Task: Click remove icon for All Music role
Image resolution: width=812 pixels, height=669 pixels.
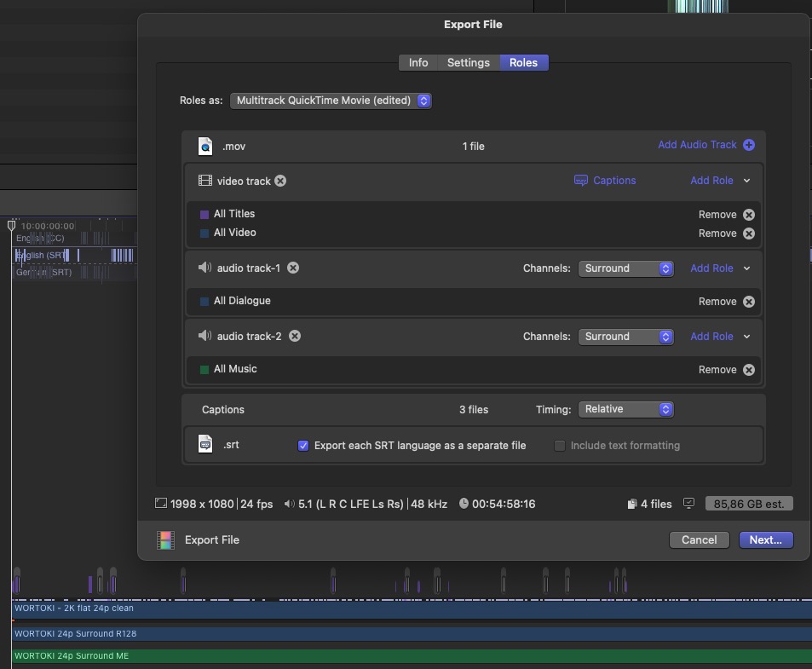Action: (x=748, y=370)
